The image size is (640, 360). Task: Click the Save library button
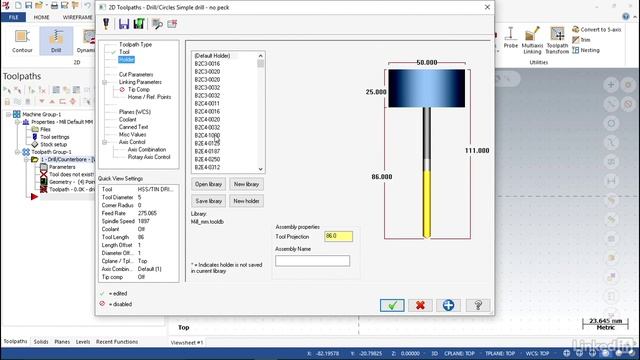tap(208, 201)
